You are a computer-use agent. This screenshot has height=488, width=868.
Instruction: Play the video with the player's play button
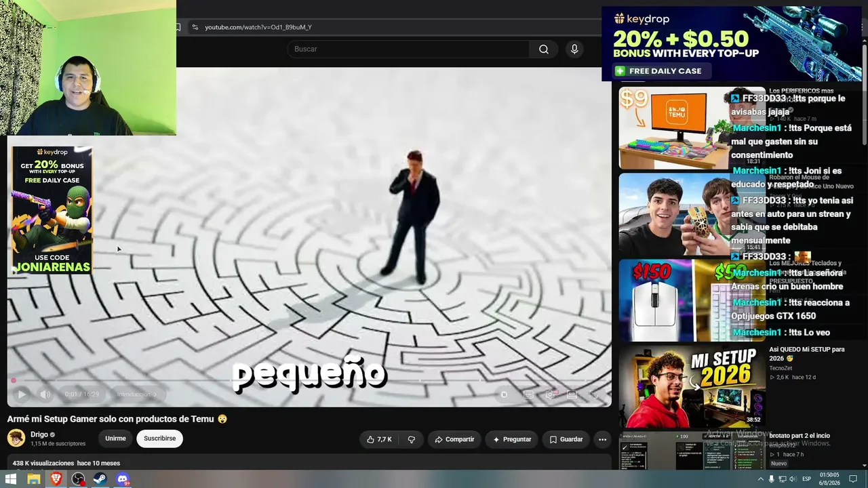tap(22, 394)
